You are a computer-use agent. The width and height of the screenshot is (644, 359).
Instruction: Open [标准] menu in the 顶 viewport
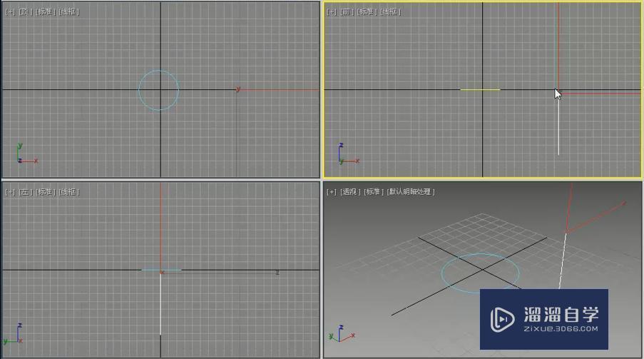pos(46,11)
